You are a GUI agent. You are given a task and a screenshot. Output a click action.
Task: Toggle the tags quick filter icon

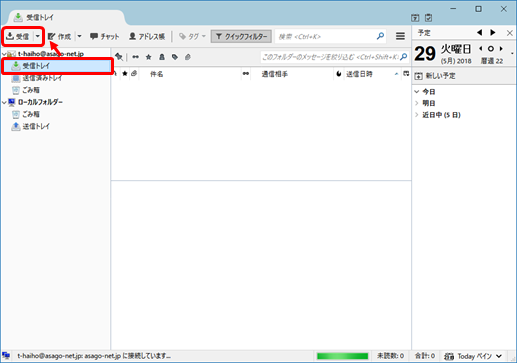pyautogui.click(x=175, y=57)
